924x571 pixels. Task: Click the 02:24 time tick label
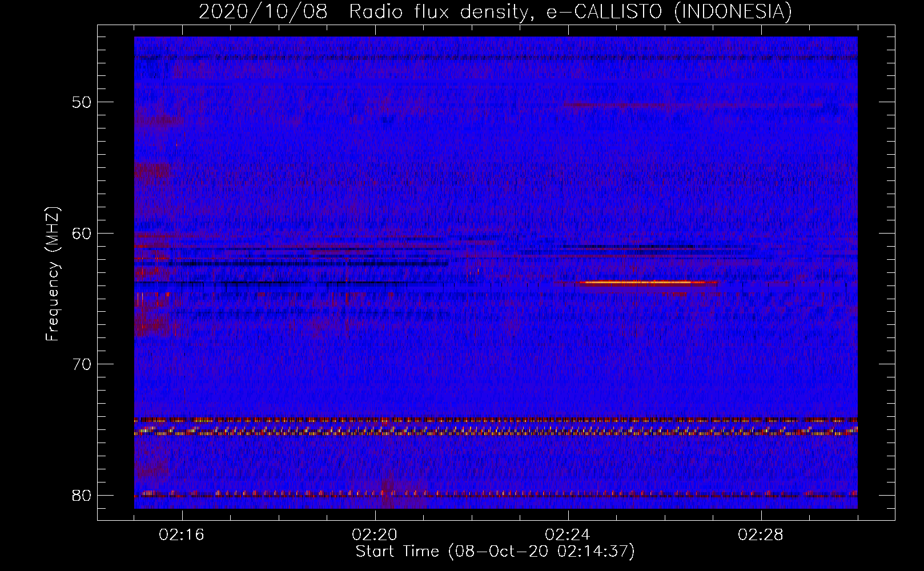568,534
